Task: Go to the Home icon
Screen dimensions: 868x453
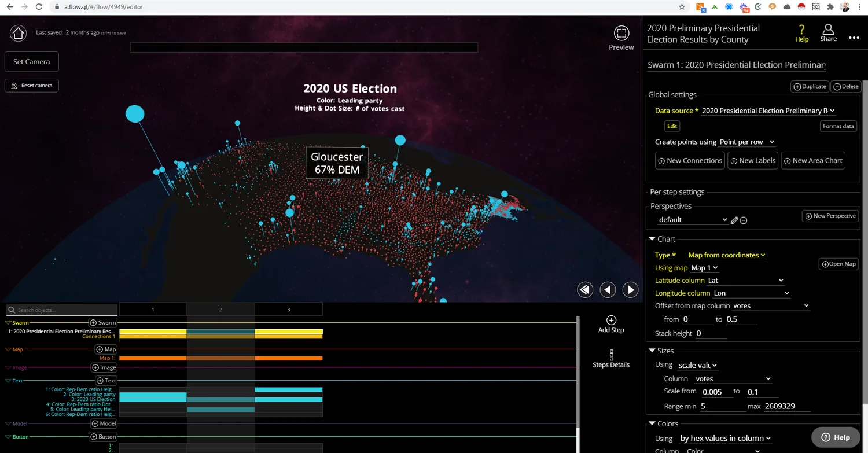Action: (19, 33)
